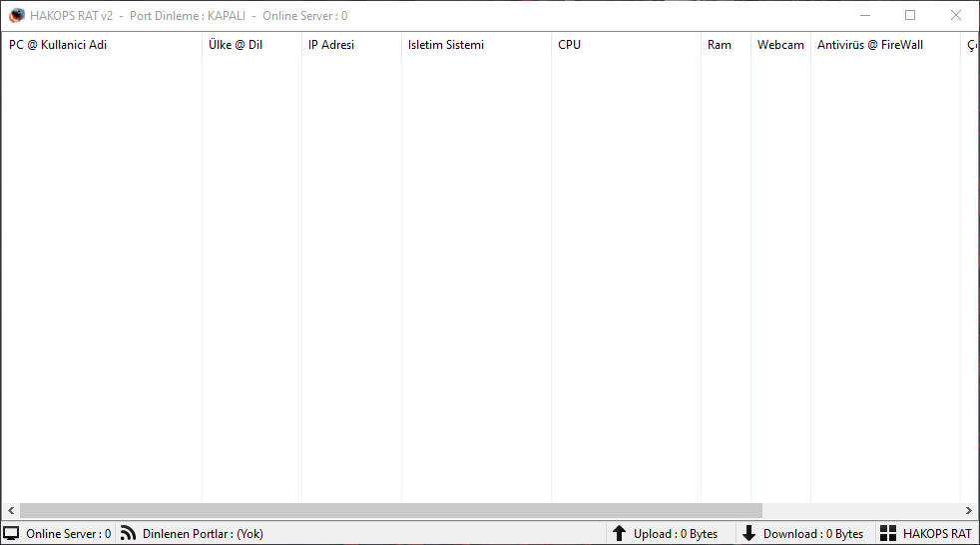The height and width of the screenshot is (545, 980).
Task: Click the HAKOPS RAT app icon in title bar
Action: (17, 16)
